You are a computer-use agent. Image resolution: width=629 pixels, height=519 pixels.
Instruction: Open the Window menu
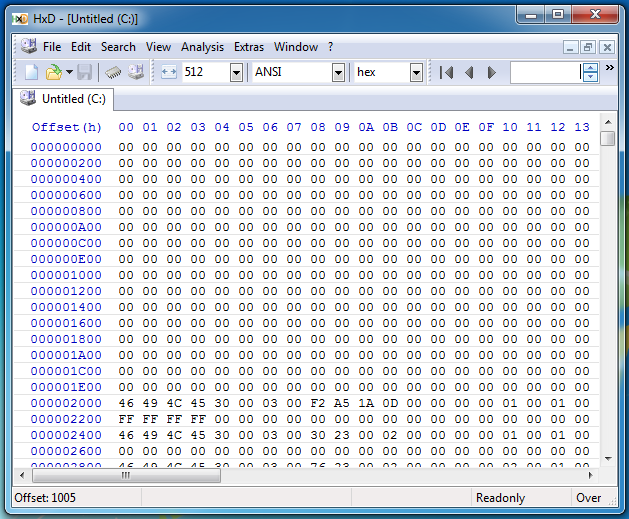tap(296, 47)
